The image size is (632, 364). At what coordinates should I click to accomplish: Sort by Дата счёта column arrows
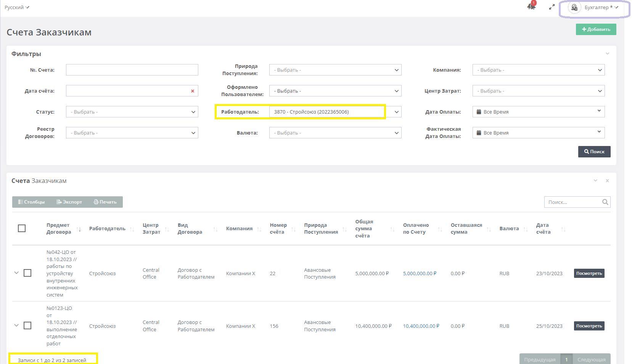(563, 229)
